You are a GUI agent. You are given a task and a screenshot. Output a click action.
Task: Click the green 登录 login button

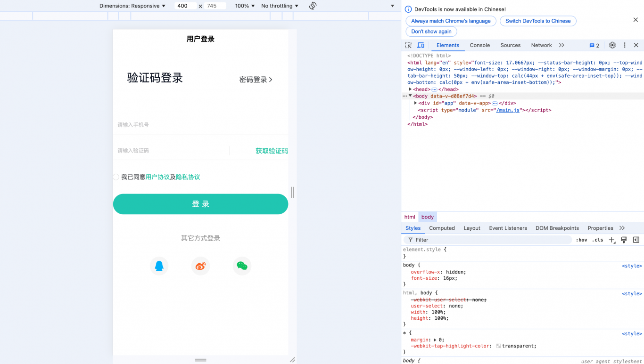point(200,204)
